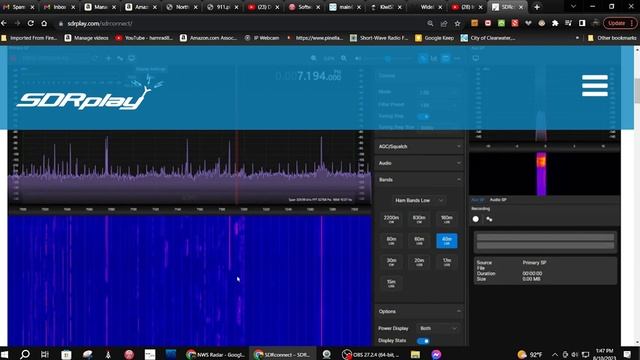Image resolution: width=640 pixels, height=360 pixels.
Task: Open Messenger from the taskbar
Action: (436, 354)
